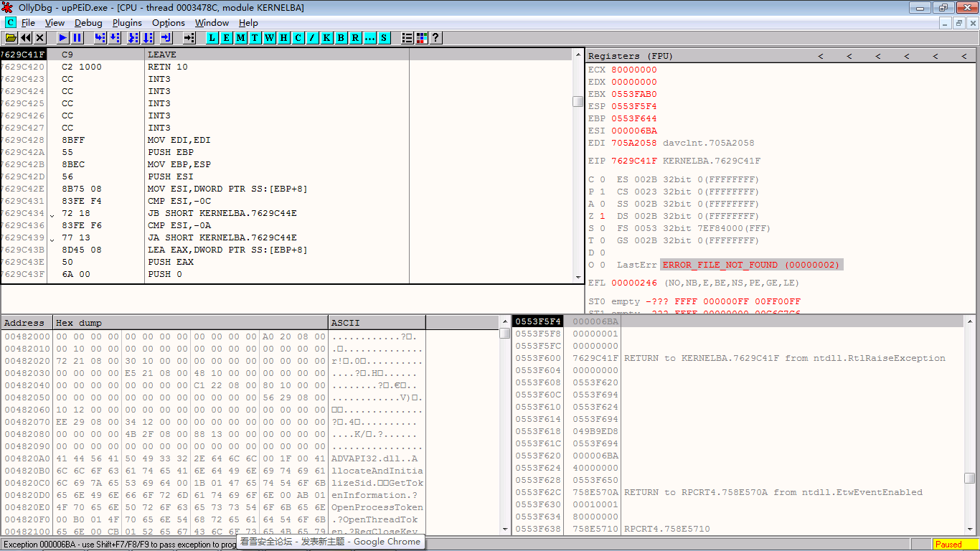The width and height of the screenshot is (980, 551).
Task: Click the Hex dump column header
Action: tap(191, 323)
